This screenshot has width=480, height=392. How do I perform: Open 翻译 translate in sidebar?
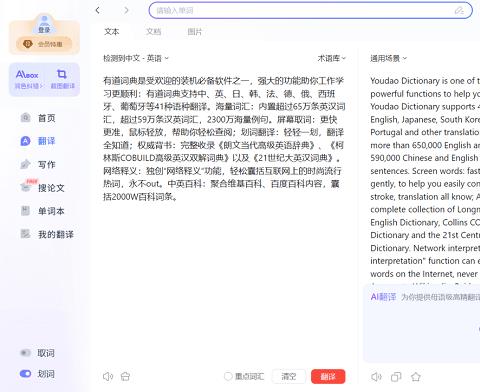tap(46, 141)
